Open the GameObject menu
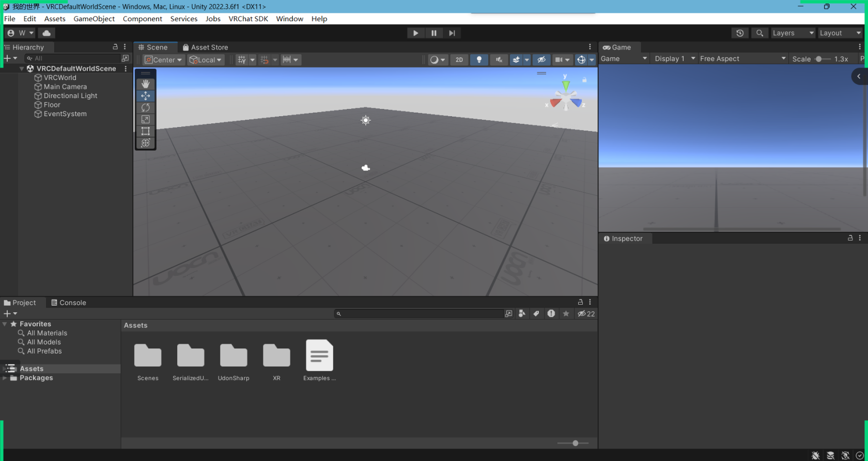Viewport: 868px width, 461px height. (94, 19)
